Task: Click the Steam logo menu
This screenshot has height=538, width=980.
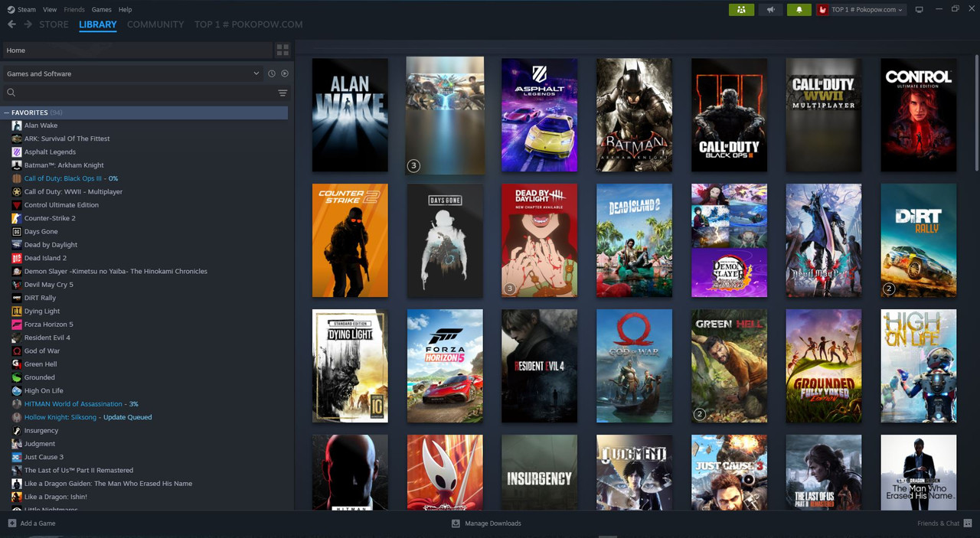Action: tap(21, 9)
